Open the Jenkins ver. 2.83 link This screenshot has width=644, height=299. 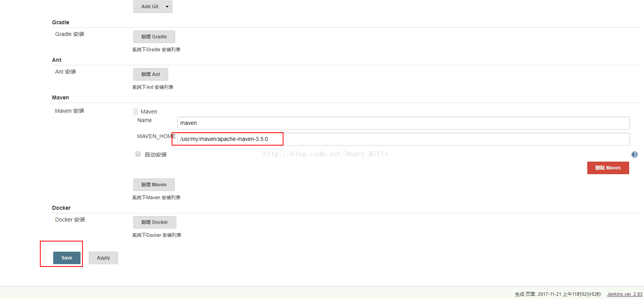[624, 294]
